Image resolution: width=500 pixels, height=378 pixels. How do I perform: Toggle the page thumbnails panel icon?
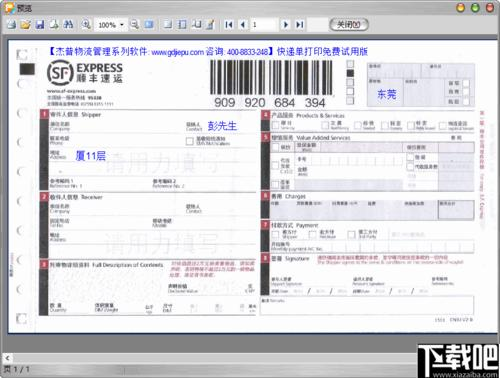182,25
